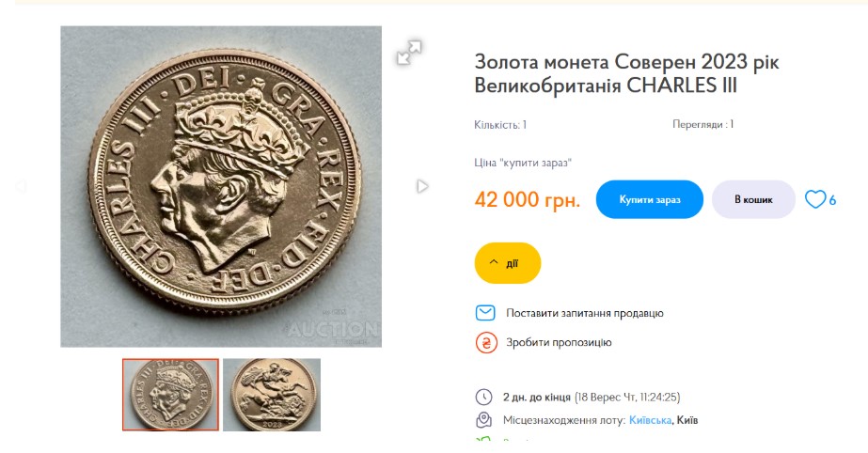Click the envelope icon to message the seller
The height and width of the screenshot is (453, 868).
(x=485, y=313)
